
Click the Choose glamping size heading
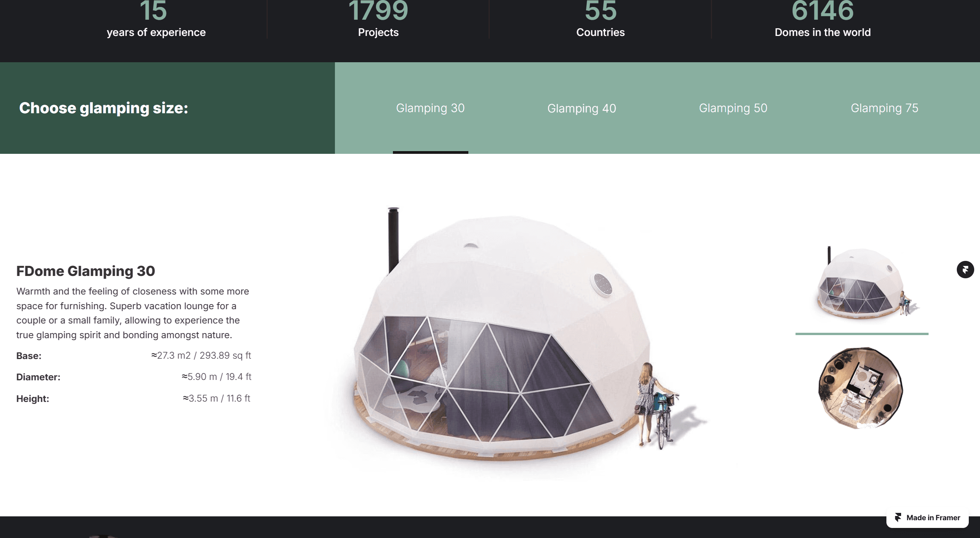click(x=104, y=108)
